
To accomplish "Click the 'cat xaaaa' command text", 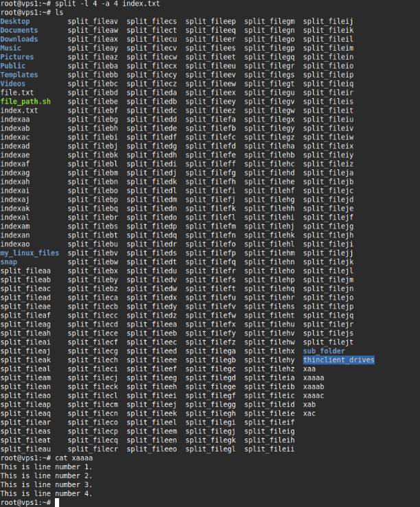I will click(x=72, y=458).
